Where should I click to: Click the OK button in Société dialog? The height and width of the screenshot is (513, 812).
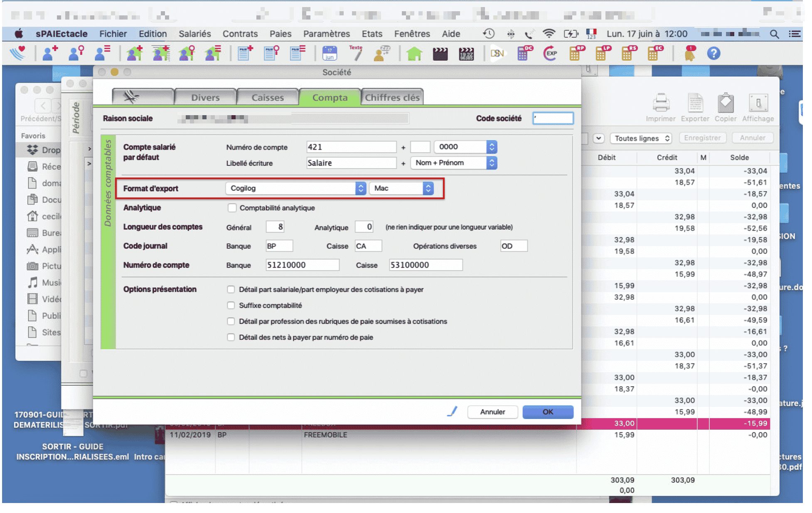tap(548, 412)
